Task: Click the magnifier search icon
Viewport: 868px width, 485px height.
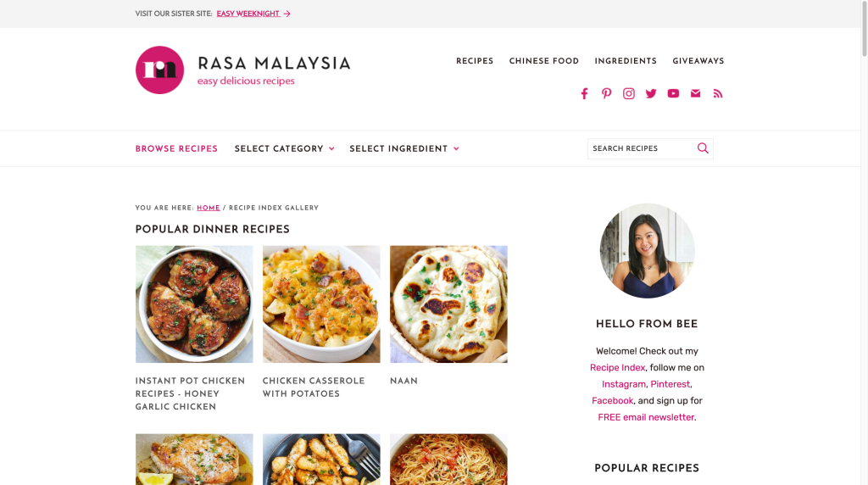Action: click(703, 148)
